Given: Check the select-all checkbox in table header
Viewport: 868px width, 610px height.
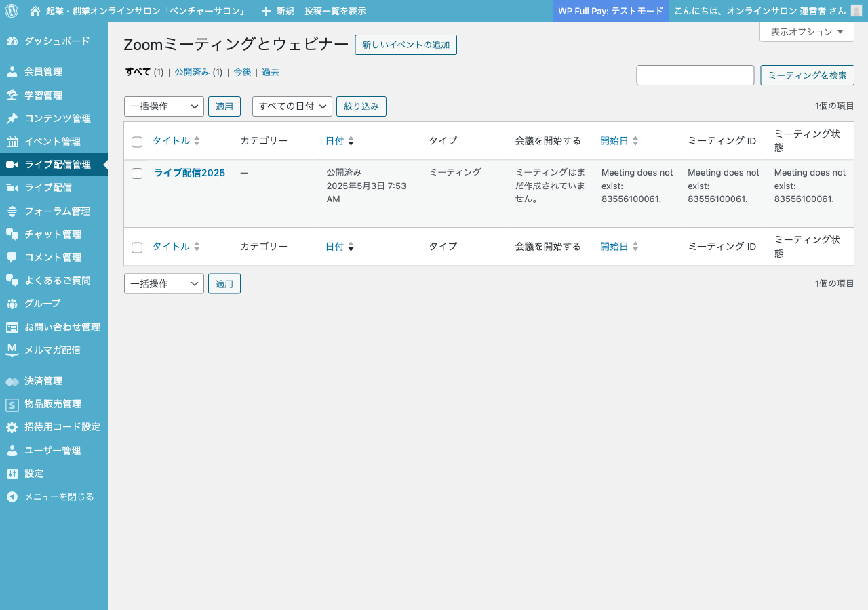Looking at the screenshot, I should pyautogui.click(x=137, y=142).
